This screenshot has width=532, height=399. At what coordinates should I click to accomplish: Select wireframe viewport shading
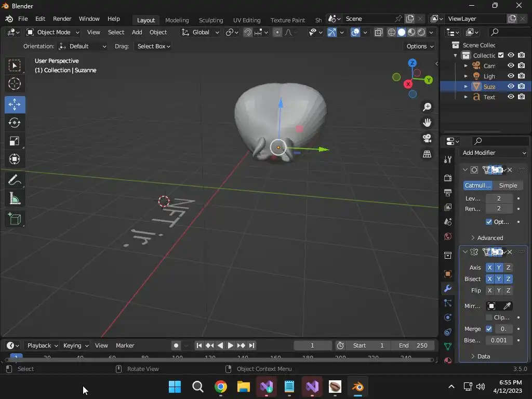(x=392, y=32)
